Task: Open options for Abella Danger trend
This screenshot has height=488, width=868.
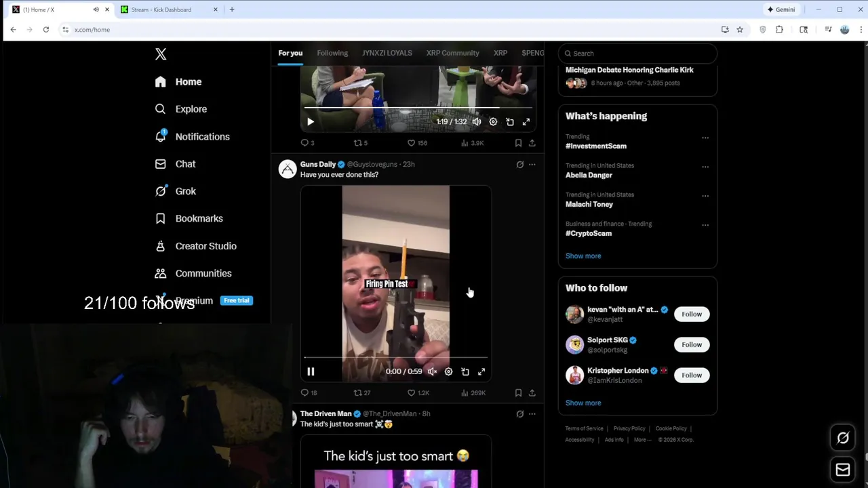Action: coord(705,167)
